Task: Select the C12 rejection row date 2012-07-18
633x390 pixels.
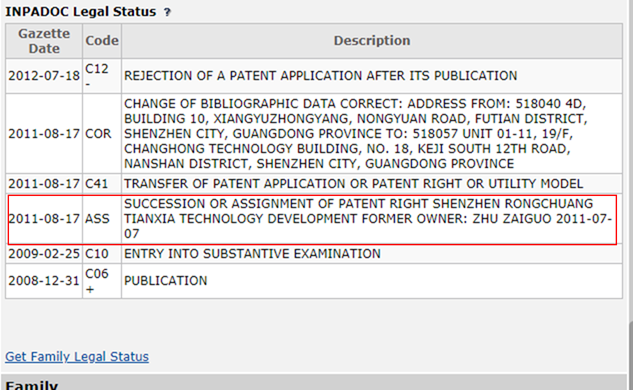Action: click(44, 76)
